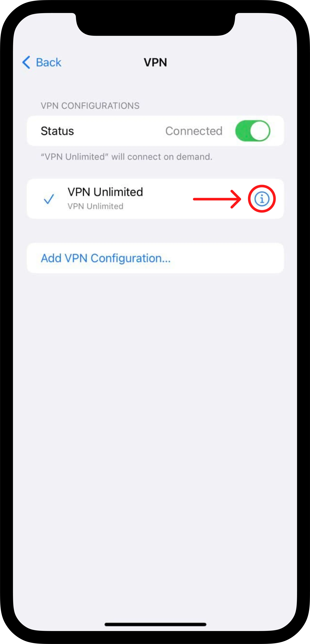Tap the Back text label
Screen dimensions: 310x644
click(x=48, y=62)
